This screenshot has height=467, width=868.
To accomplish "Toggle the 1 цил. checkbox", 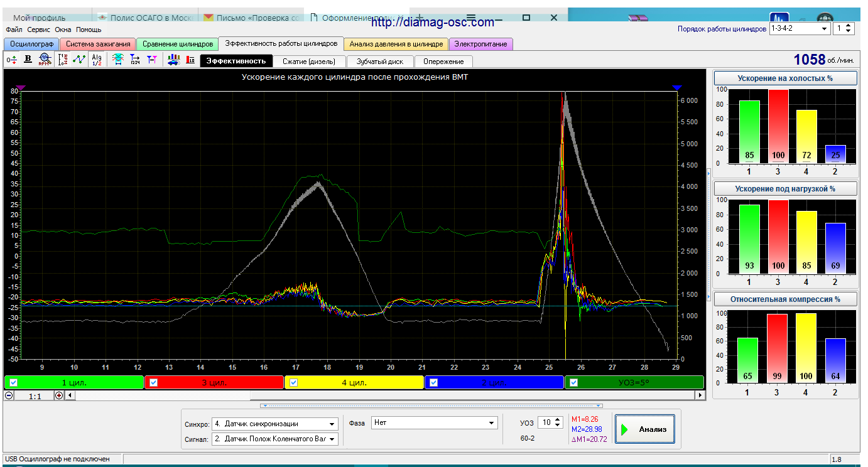I will [13, 382].
